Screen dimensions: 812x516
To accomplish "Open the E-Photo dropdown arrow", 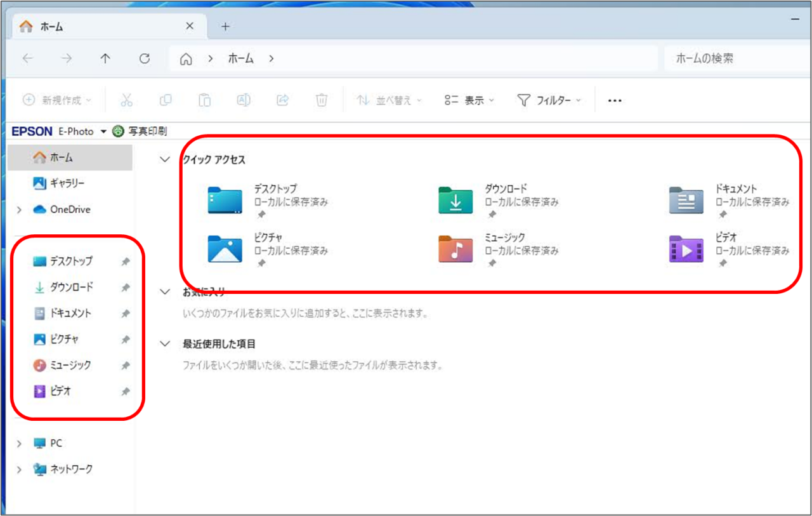I will (x=103, y=132).
